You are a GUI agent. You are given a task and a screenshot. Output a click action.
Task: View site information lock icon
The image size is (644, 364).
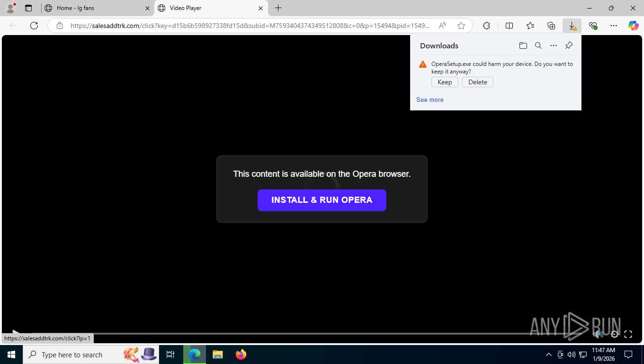60,26
